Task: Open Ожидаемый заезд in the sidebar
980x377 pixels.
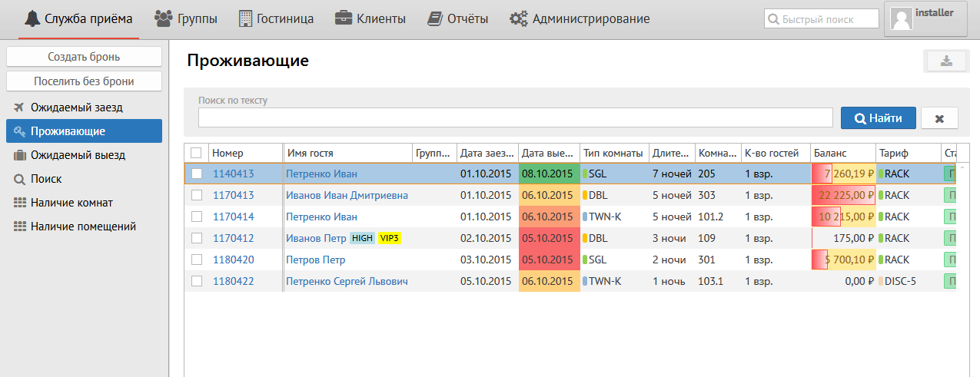Action: (76, 107)
